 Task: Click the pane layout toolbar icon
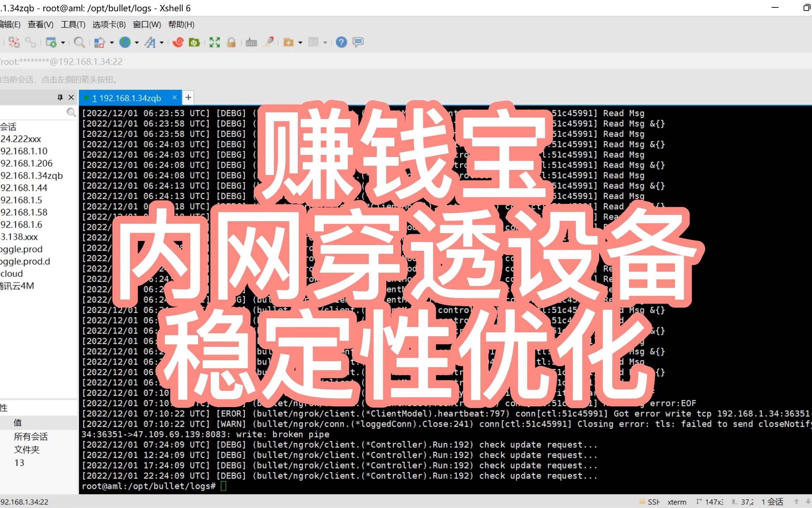click(x=314, y=43)
